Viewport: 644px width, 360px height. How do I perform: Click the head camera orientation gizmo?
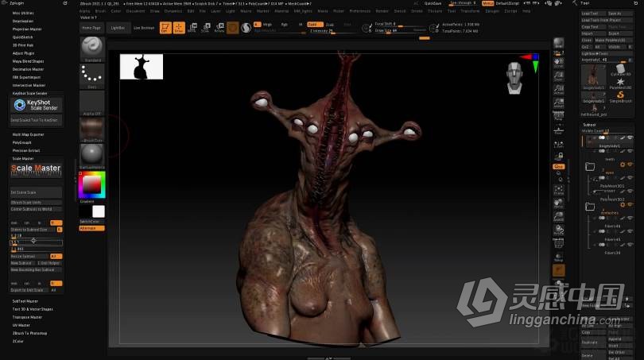(514, 78)
